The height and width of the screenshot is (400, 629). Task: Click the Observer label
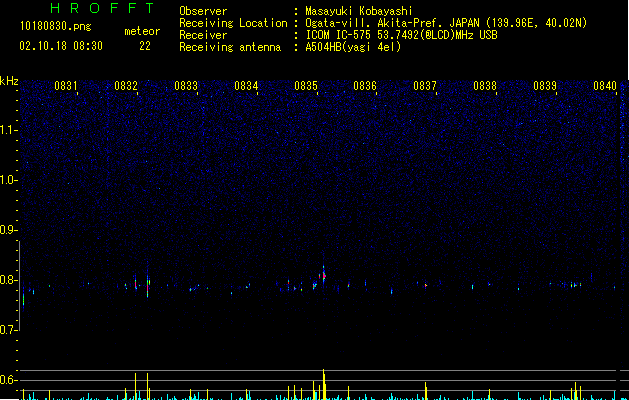[x=203, y=11]
